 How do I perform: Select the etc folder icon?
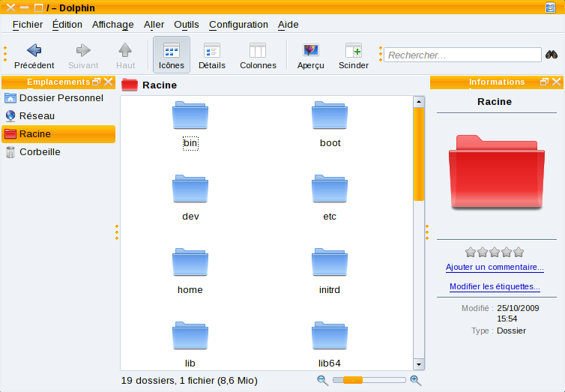330,189
